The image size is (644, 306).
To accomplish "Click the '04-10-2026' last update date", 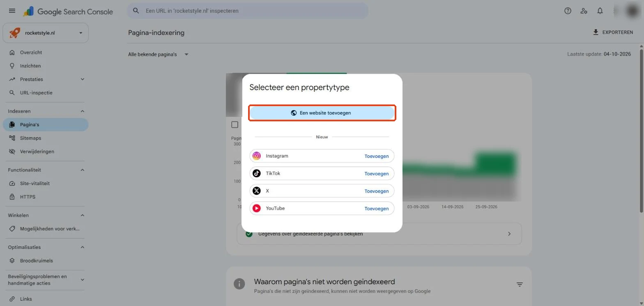I will click(617, 54).
